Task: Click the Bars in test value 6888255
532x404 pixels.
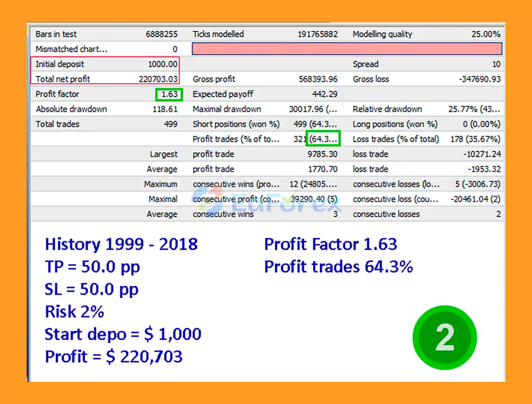Action: [161, 34]
